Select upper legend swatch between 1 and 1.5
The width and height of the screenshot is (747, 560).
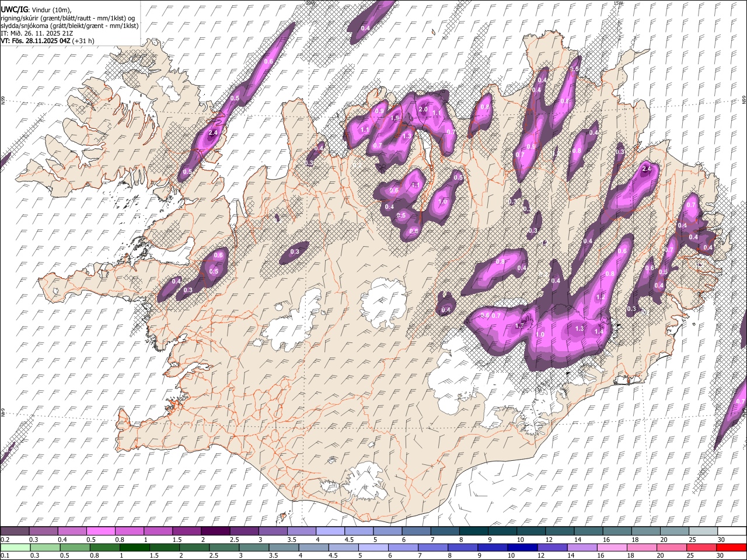pos(158,531)
